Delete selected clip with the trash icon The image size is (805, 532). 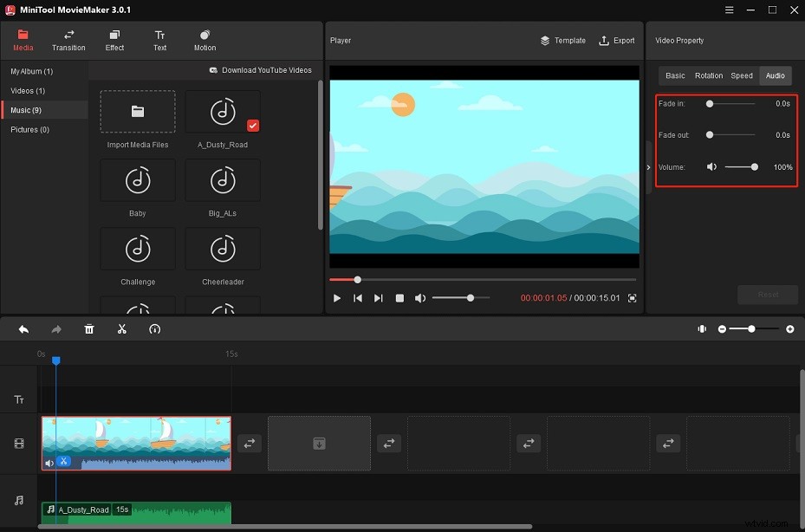click(89, 329)
